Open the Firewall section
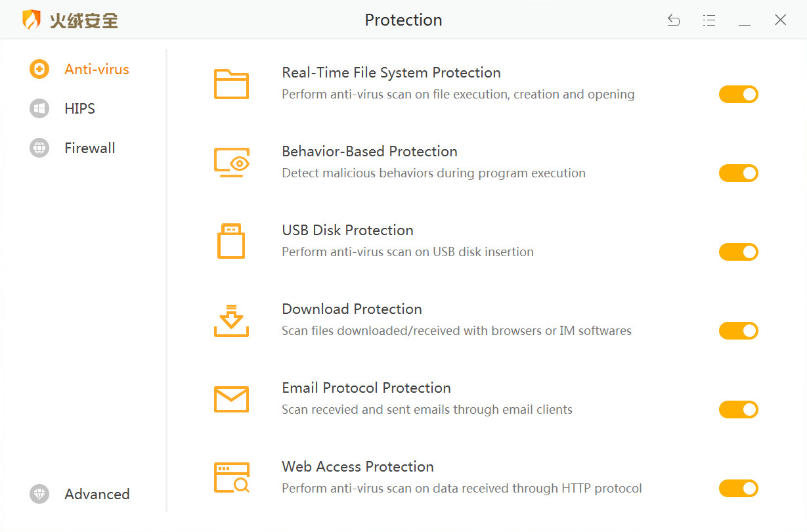The height and width of the screenshot is (532, 807). [89, 148]
